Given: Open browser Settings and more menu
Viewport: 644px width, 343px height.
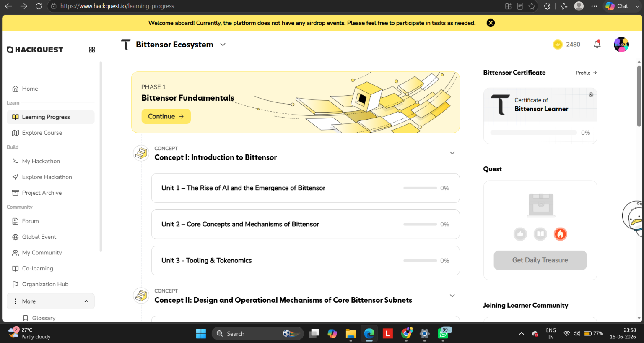Looking at the screenshot, I should [594, 6].
